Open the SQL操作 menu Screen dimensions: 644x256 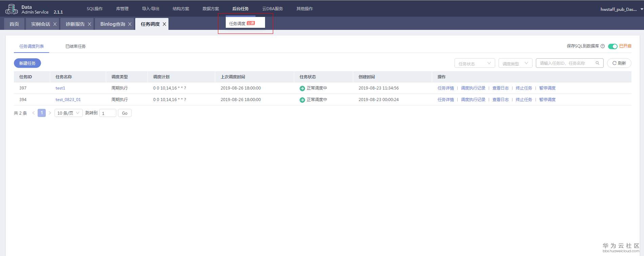click(95, 9)
